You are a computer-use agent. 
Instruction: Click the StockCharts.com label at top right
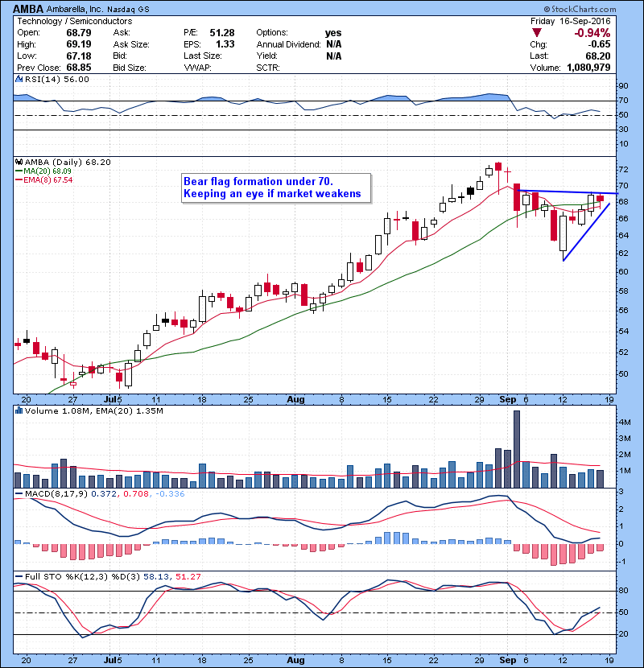[580, 9]
